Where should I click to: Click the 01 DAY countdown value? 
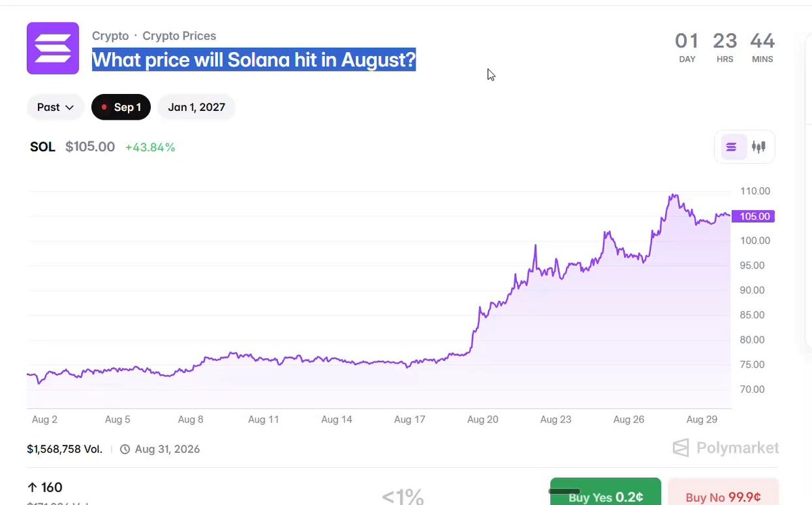coord(687,47)
